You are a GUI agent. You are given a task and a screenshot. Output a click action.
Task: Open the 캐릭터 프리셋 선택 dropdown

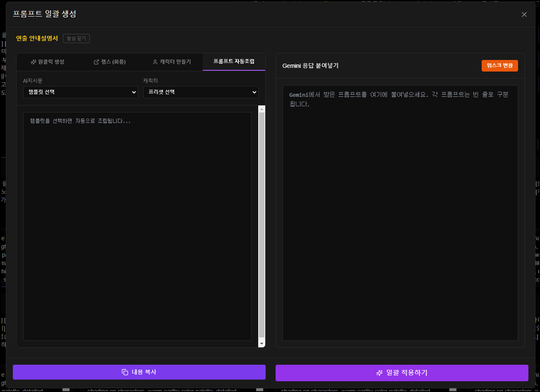201,92
